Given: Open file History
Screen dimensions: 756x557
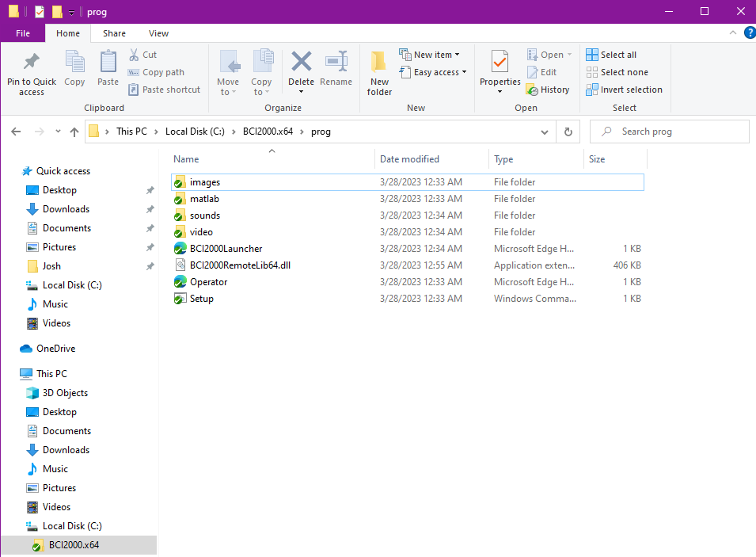Looking at the screenshot, I should click(548, 90).
